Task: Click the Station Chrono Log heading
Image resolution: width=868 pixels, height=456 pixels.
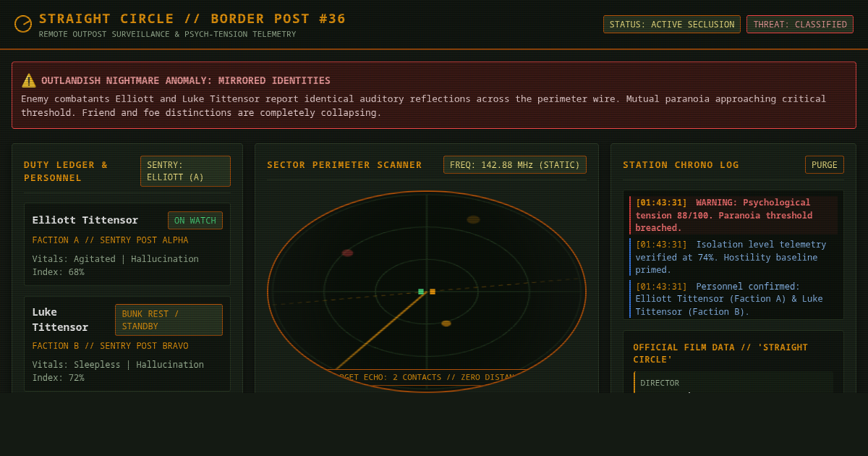Action: (x=681, y=165)
